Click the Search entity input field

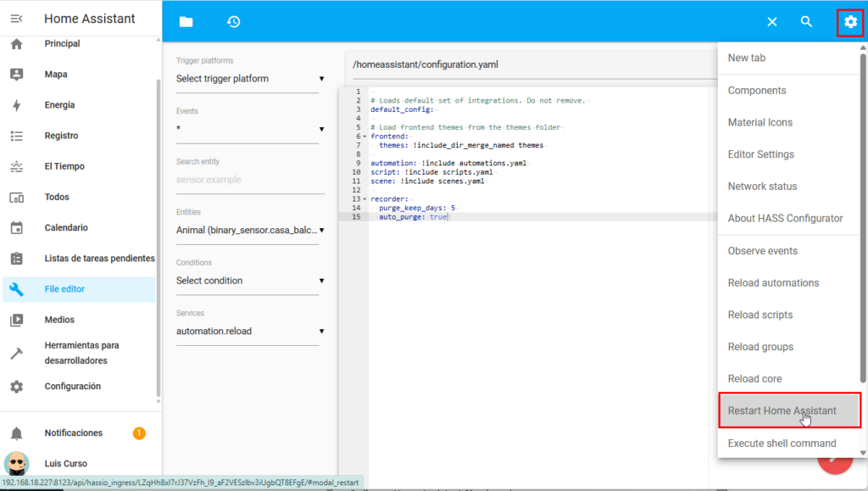tap(250, 180)
